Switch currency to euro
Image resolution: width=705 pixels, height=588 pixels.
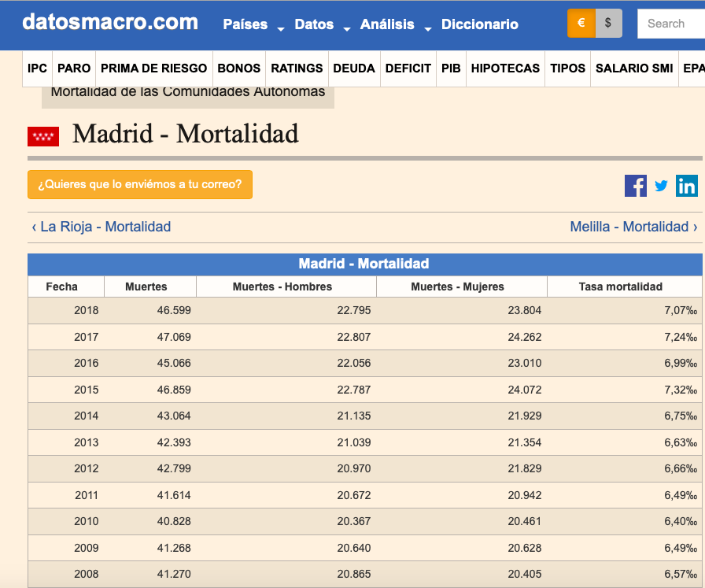[581, 24]
